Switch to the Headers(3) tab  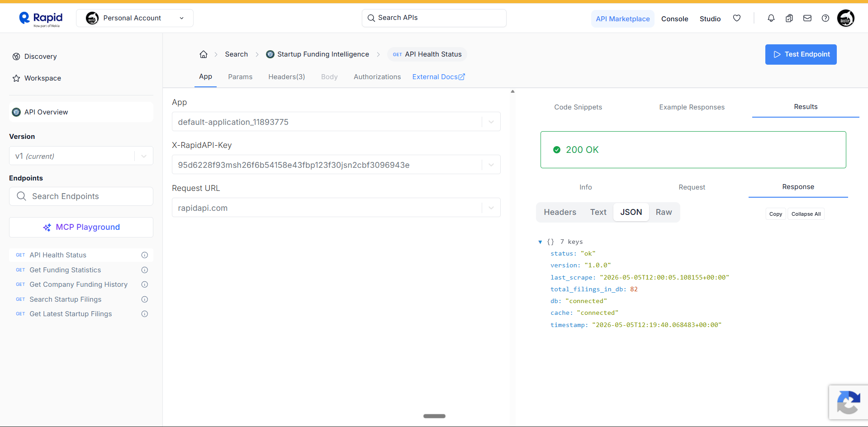coord(287,77)
